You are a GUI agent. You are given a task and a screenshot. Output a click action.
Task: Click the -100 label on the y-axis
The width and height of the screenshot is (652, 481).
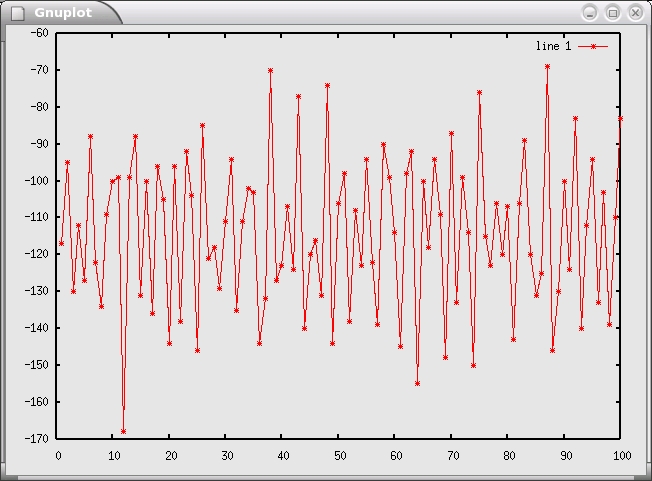[x=37, y=181]
